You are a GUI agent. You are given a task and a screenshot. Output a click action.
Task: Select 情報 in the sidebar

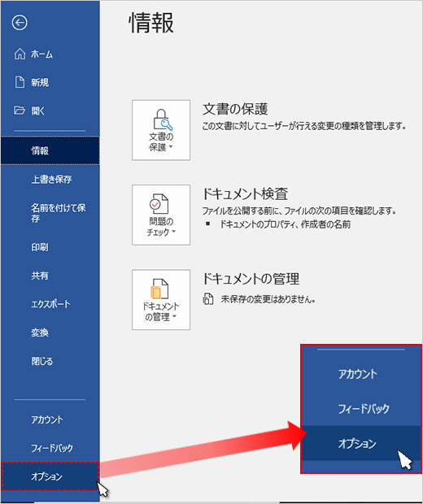50,150
